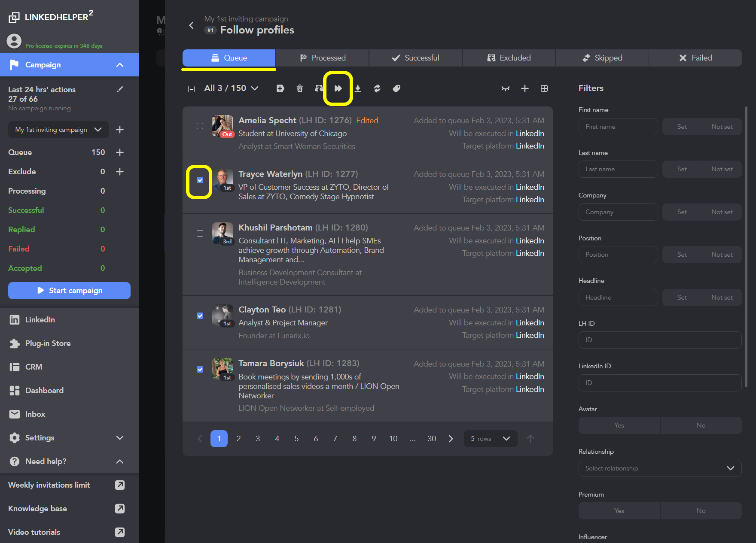Image resolution: width=756 pixels, height=543 pixels.
Task: Click the grid layout icon above the list
Action: click(544, 88)
